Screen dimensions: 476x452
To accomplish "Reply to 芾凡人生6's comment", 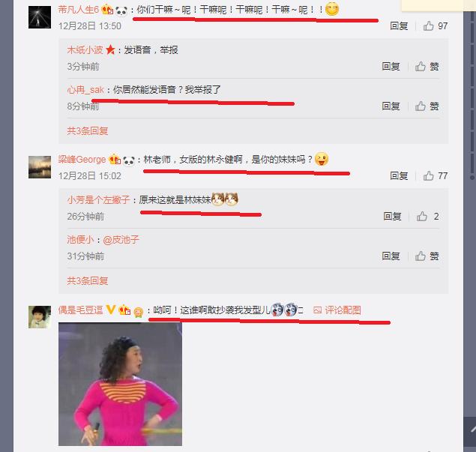I will pos(399,26).
